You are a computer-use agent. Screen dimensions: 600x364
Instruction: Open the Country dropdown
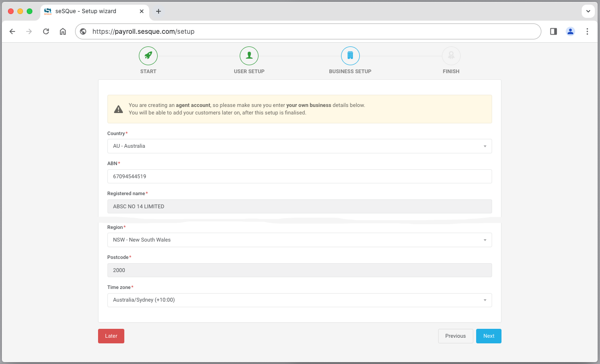(299, 146)
